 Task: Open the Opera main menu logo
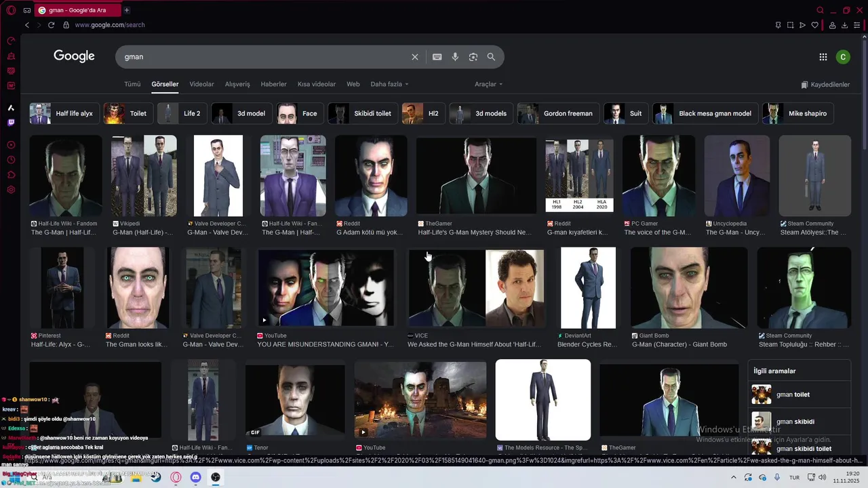point(11,10)
